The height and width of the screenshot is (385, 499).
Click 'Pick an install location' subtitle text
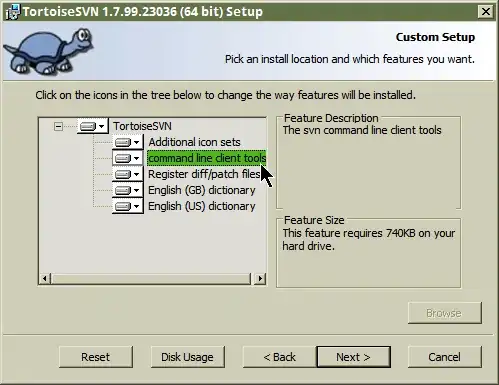pyautogui.click(x=350, y=59)
